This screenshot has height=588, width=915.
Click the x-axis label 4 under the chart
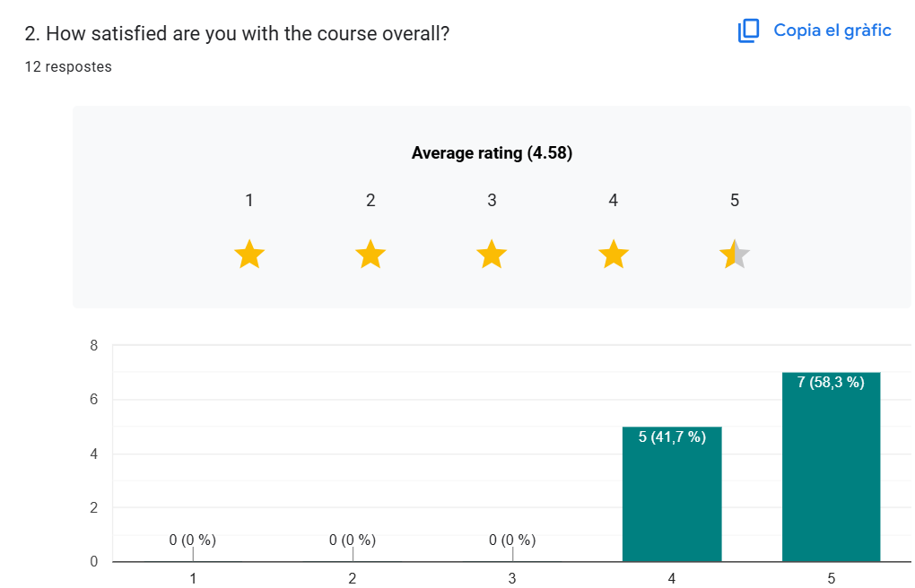click(672, 579)
